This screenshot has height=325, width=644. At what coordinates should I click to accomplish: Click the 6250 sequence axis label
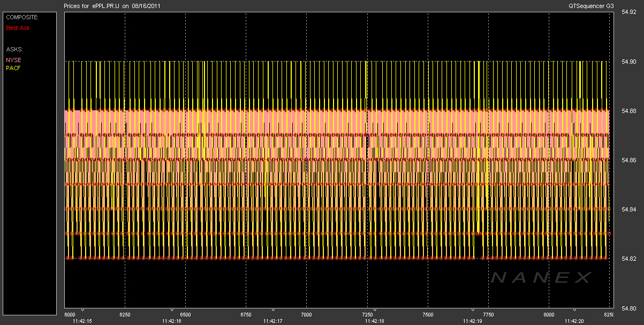click(x=125, y=314)
